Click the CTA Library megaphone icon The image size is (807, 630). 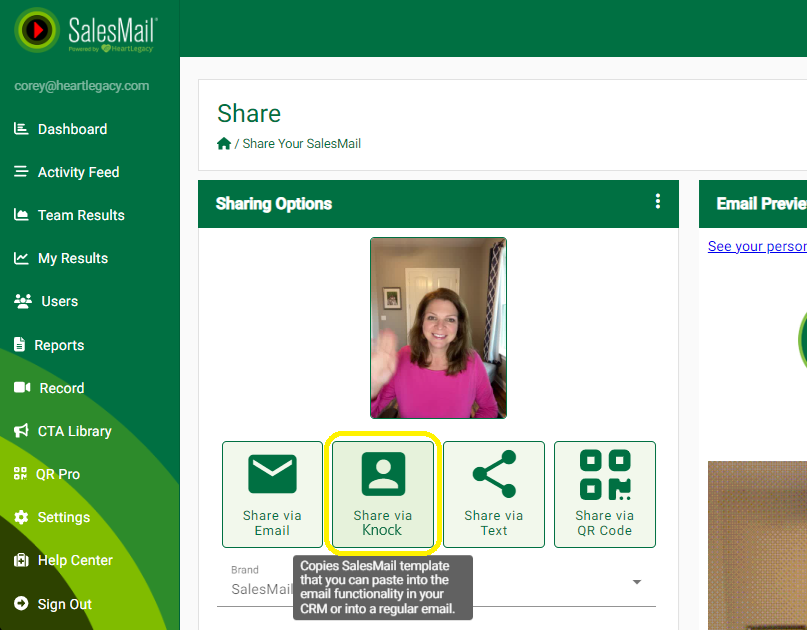pyautogui.click(x=21, y=431)
